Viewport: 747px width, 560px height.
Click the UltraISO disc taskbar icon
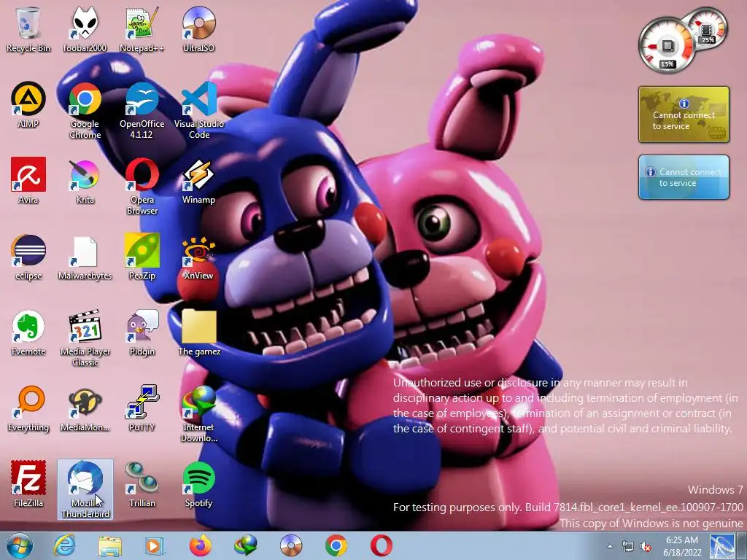tap(290, 545)
